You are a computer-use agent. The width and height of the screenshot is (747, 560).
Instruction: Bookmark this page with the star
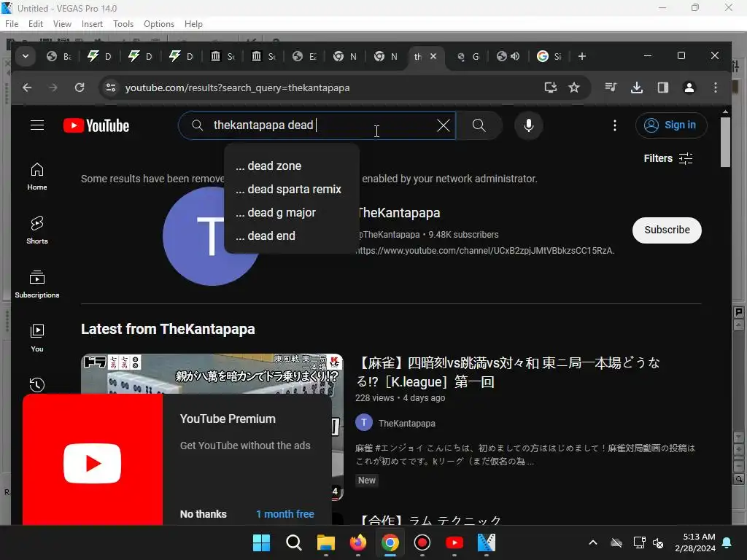(574, 87)
